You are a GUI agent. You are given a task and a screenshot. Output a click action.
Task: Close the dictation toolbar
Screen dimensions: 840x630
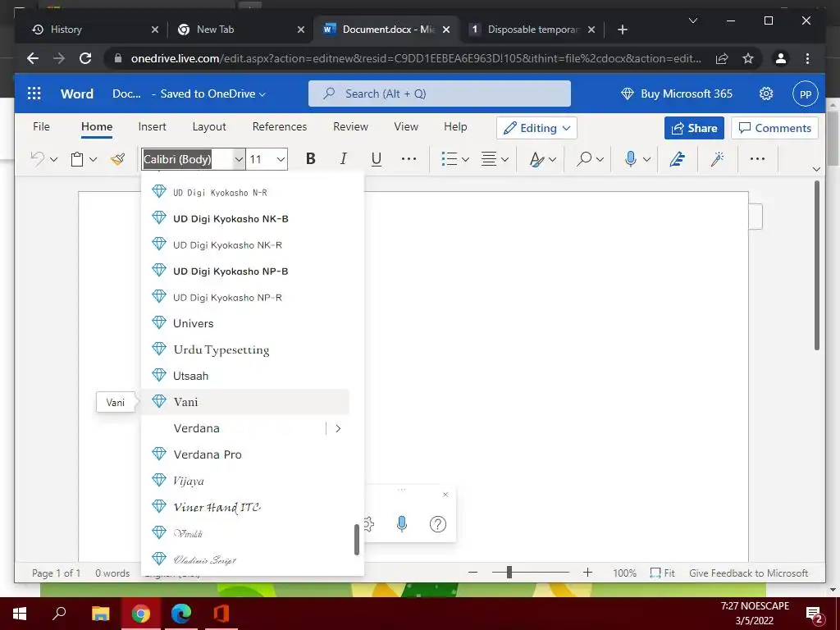point(445,495)
